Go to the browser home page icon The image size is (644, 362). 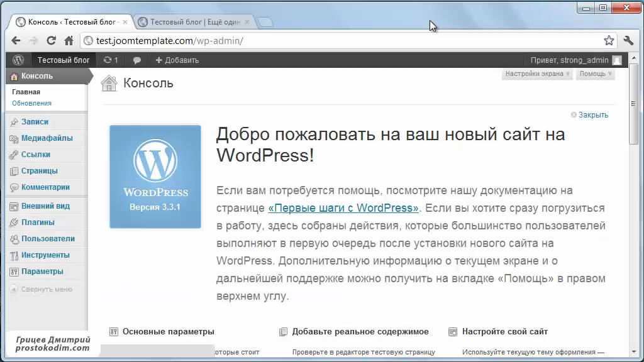[69, 41]
